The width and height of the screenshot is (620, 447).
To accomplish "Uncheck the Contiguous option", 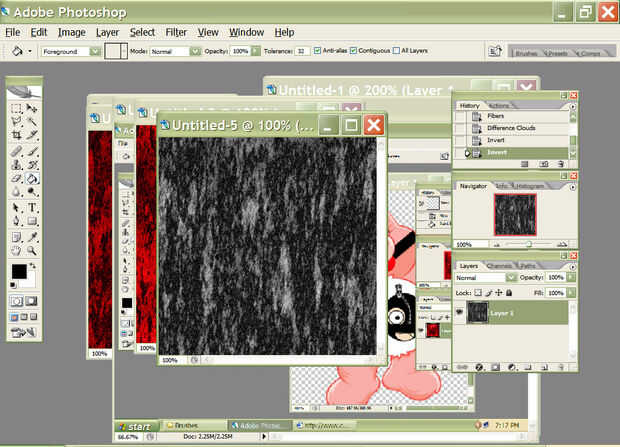I will point(354,50).
